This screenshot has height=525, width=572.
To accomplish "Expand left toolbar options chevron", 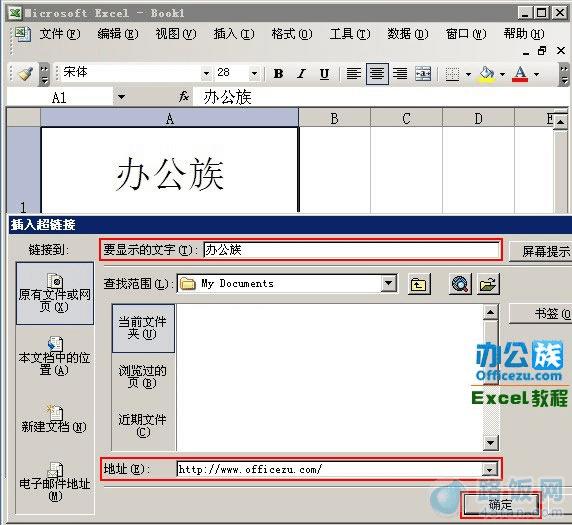I will coord(44,74).
